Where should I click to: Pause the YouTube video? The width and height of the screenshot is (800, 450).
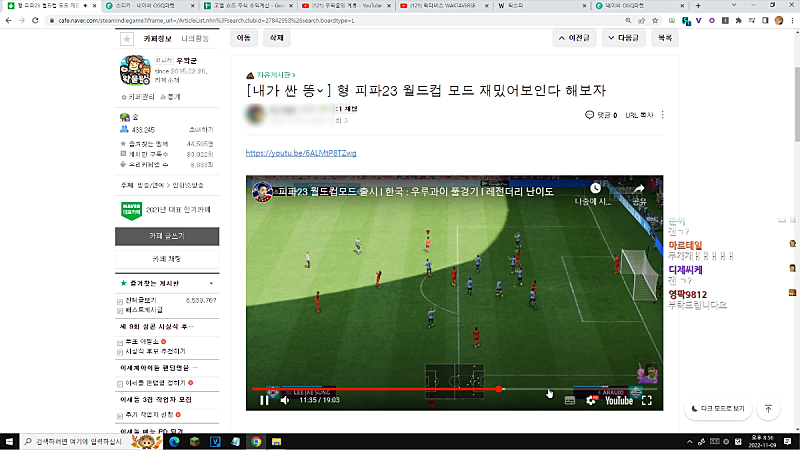[x=264, y=401]
